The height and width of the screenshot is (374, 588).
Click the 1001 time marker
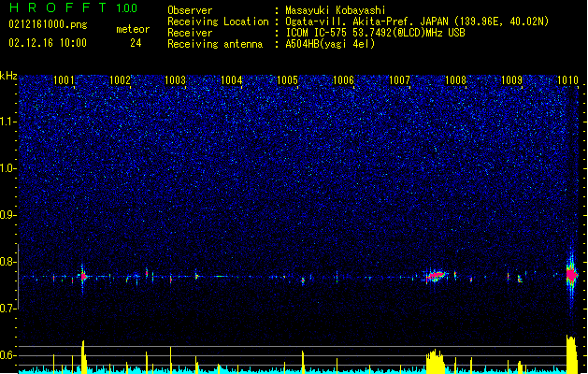pyautogui.click(x=64, y=80)
